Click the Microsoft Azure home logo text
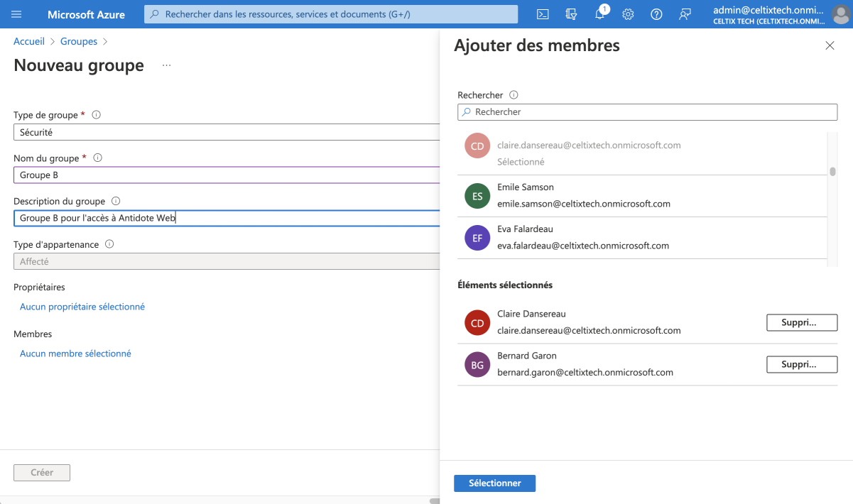Viewport: 853px width, 504px height. click(x=86, y=14)
